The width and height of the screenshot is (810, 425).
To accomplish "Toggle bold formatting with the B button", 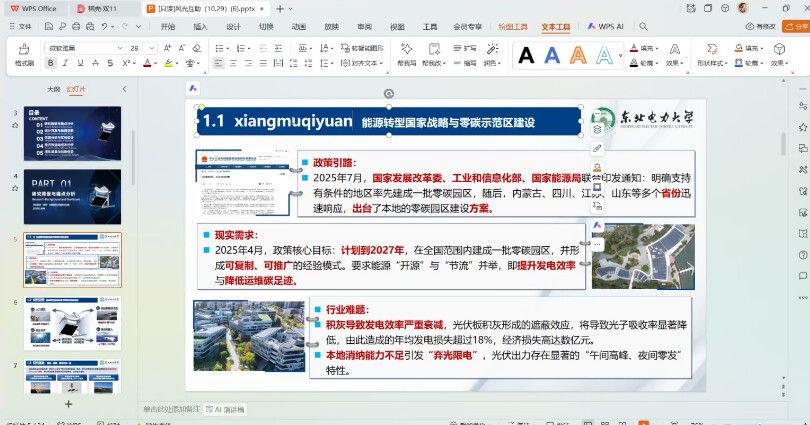I will (x=51, y=63).
